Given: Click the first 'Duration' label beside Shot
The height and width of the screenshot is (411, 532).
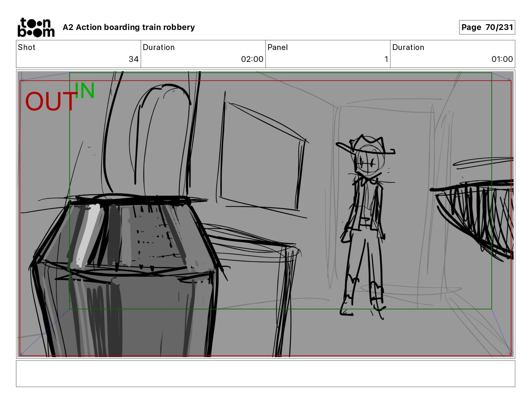Looking at the screenshot, I should click(x=159, y=47).
